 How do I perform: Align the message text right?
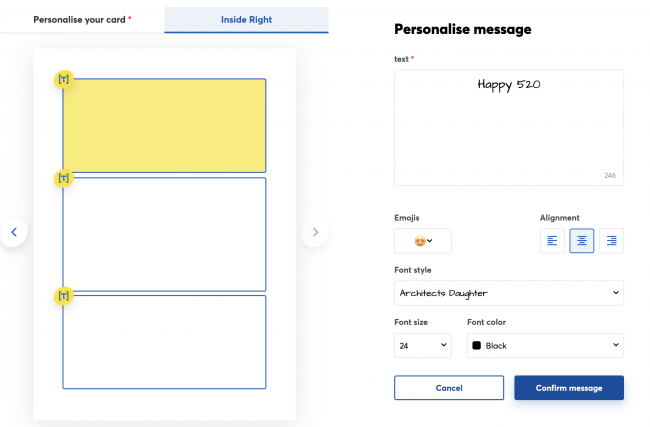click(611, 241)
